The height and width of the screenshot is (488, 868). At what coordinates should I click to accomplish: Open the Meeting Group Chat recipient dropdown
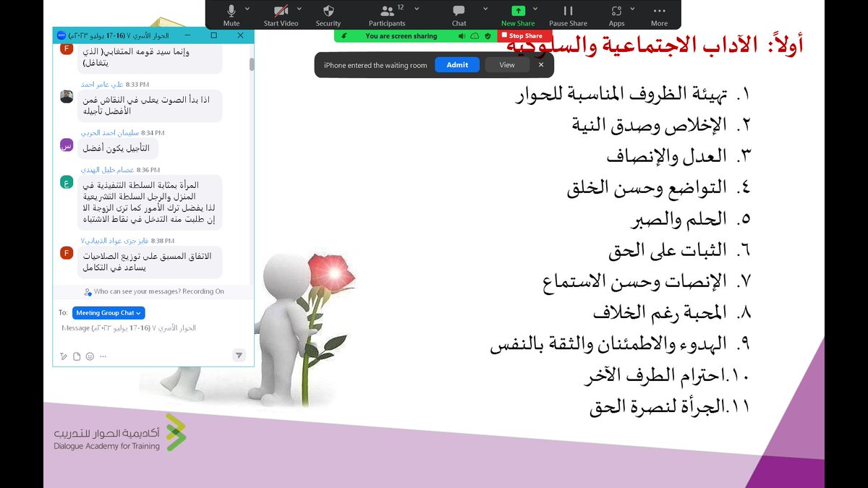(109, 313)
